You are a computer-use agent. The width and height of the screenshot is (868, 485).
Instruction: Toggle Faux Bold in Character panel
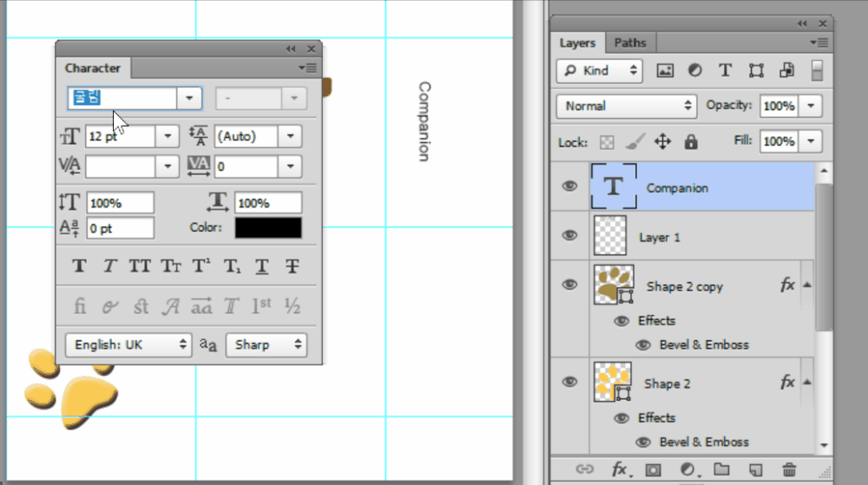click(79, 266)
